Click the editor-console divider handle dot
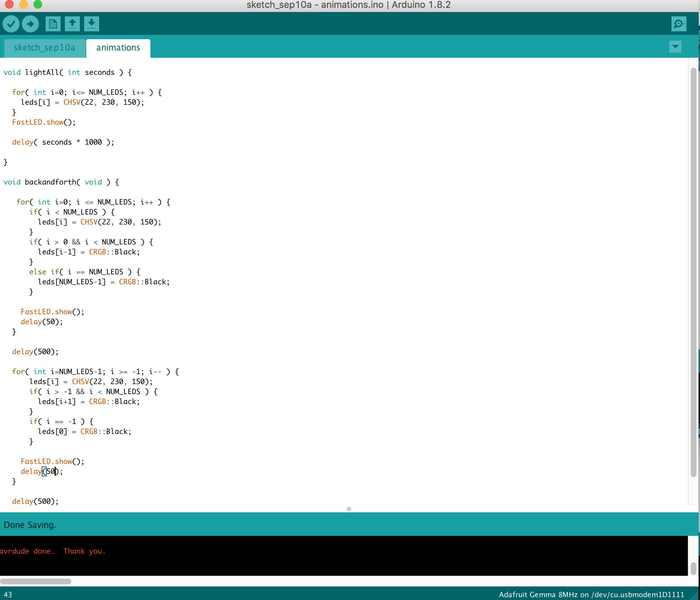This screenshot has width=700, height=600. [x=349, y=509]
